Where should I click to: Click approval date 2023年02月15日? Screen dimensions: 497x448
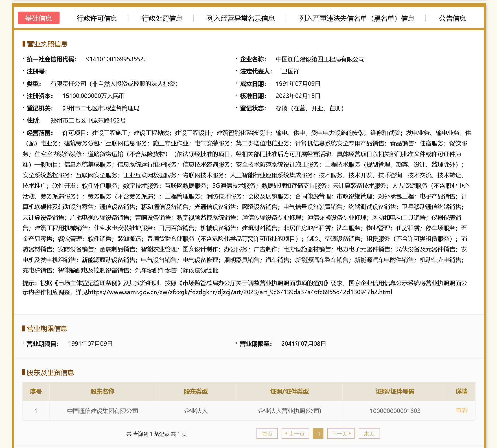coord(298,96)
